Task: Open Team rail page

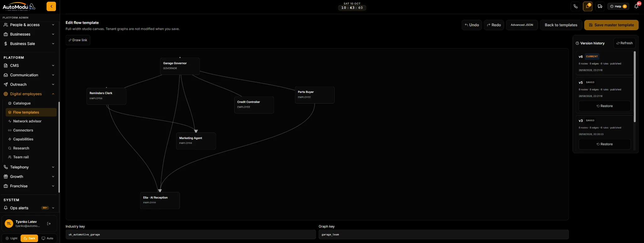Action: (31, 157)
